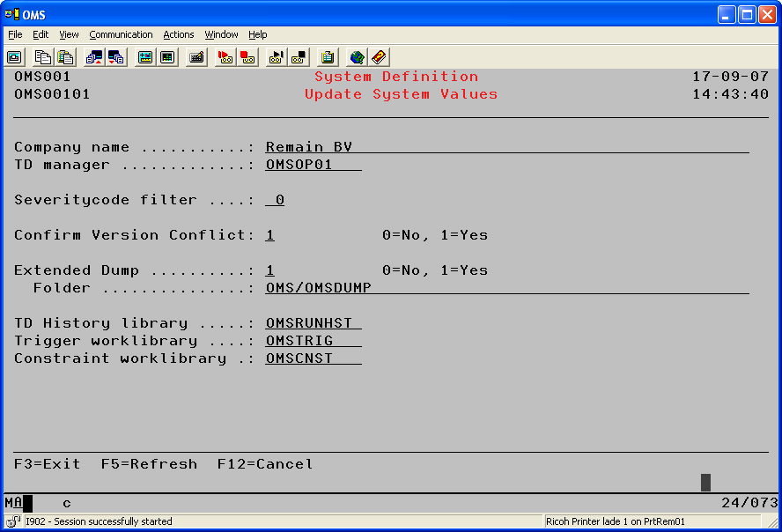
Task: Click the globe icon in toolbar
Action: [357, 57]
